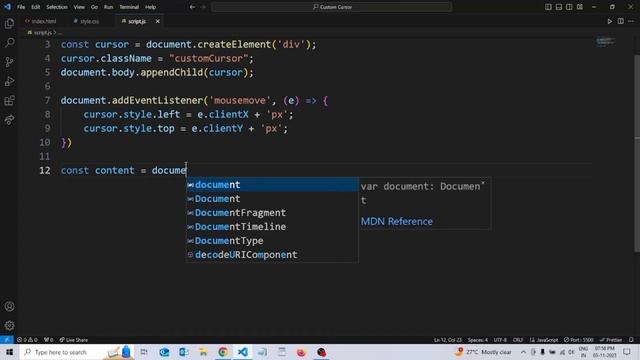Open editor More Actions ellipsis
The image size is (640, 360).
click(631, 21)
